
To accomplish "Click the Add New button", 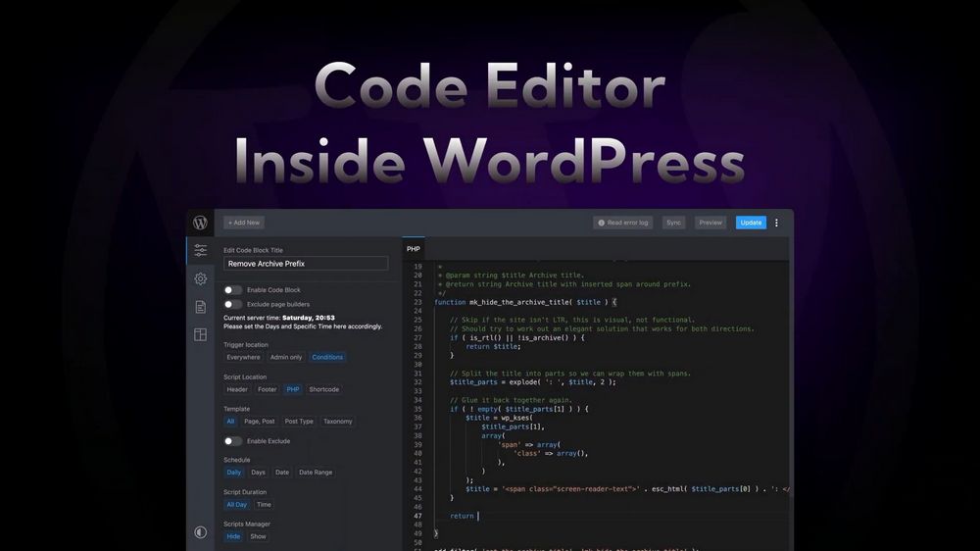I will pos(244,223).
